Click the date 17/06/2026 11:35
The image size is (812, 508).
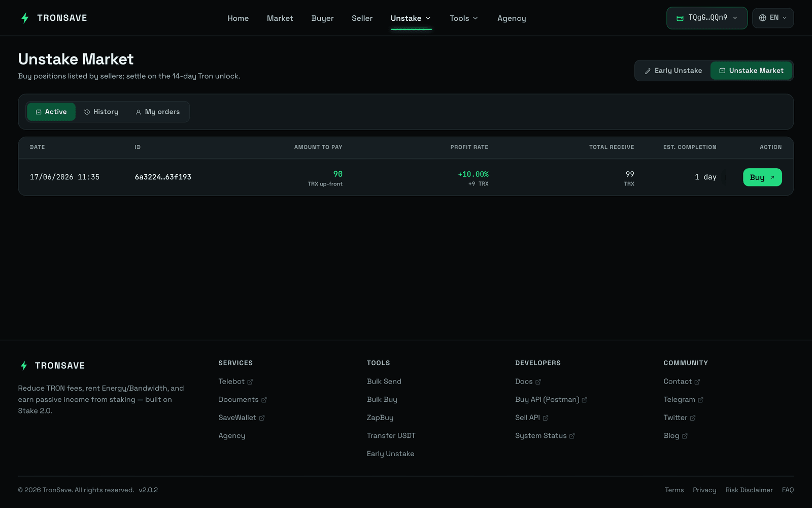coord(64,177)
